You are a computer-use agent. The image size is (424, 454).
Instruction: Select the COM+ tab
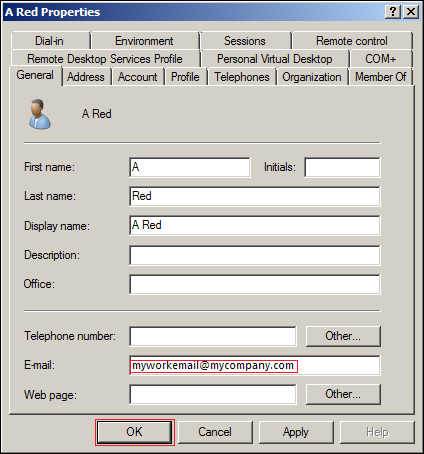pyautogui.click(x=381, y=59)
